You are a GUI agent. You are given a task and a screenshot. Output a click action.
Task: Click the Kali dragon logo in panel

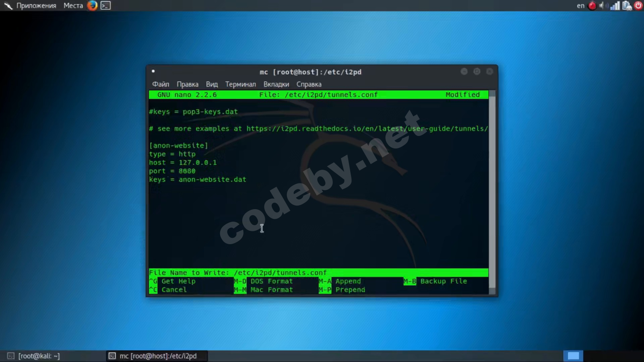8,6
